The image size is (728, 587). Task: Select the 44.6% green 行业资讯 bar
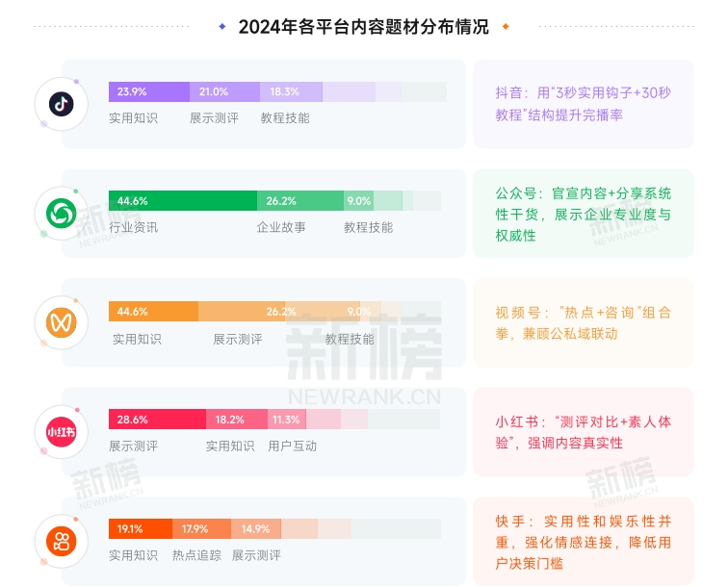183,201
